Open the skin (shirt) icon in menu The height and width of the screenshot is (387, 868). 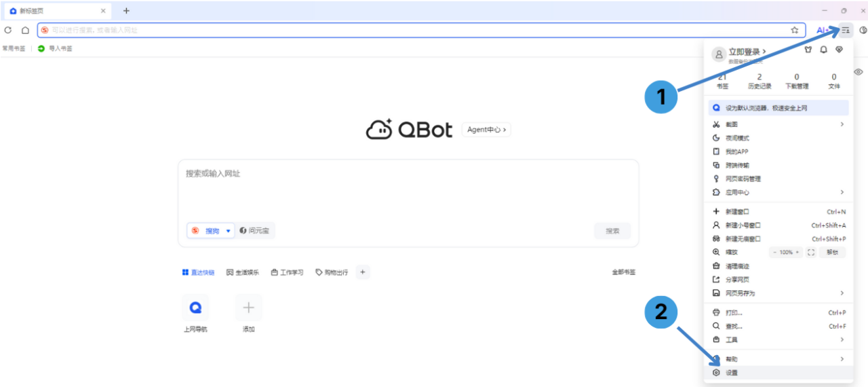[x=808, y=50]
